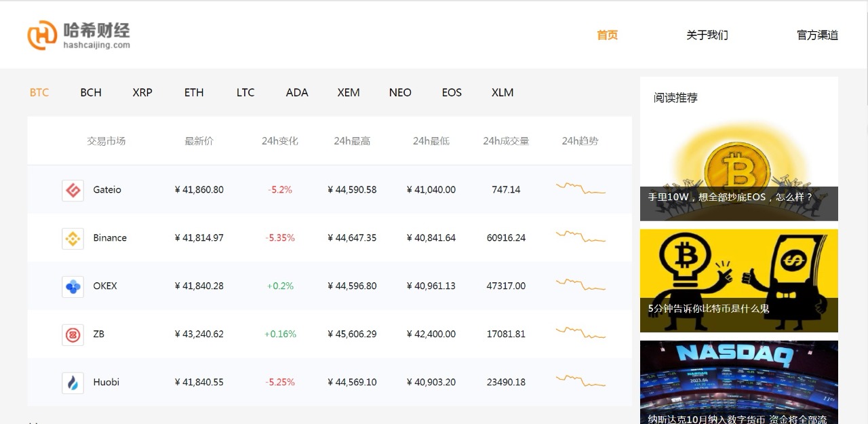The width and height of the screenshot is (868, 424).
Task: Open the Gateio 24h trend sparkline
Action: pyautogui.click(x=580, y=189)
